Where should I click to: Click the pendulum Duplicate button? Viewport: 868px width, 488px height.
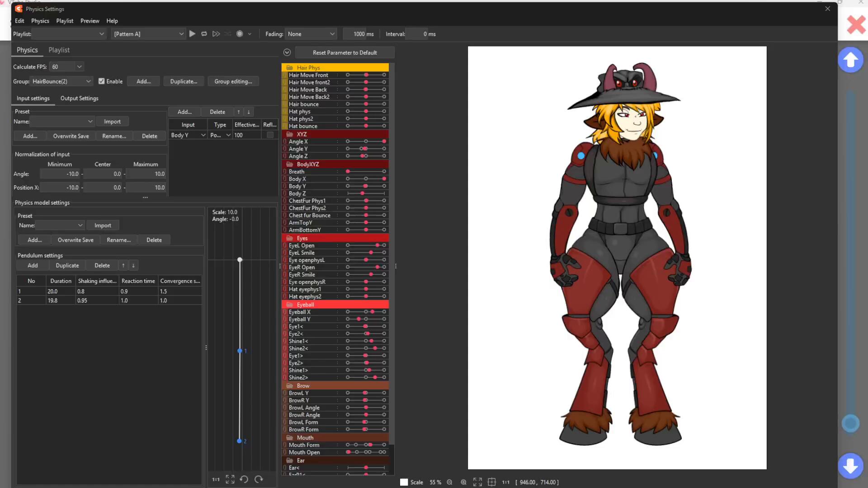[x=67, y=265]
